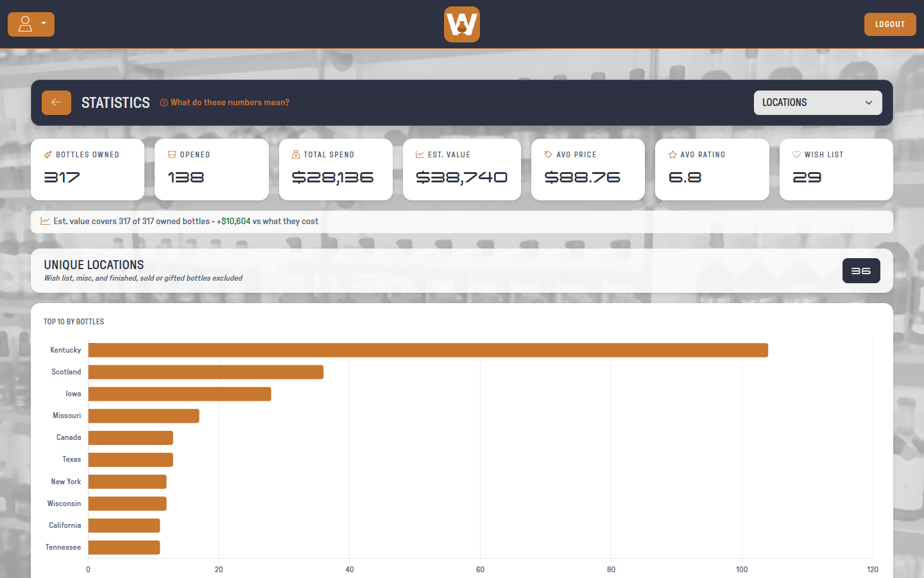Select the Scotland bar in chart
The width and height of the screenshot is (924, 578).
click(206, 372)
